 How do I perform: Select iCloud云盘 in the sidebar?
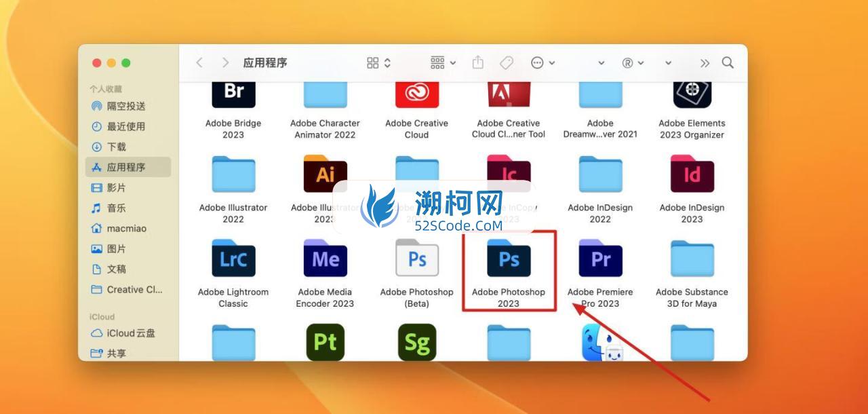[x=128, y=333]
